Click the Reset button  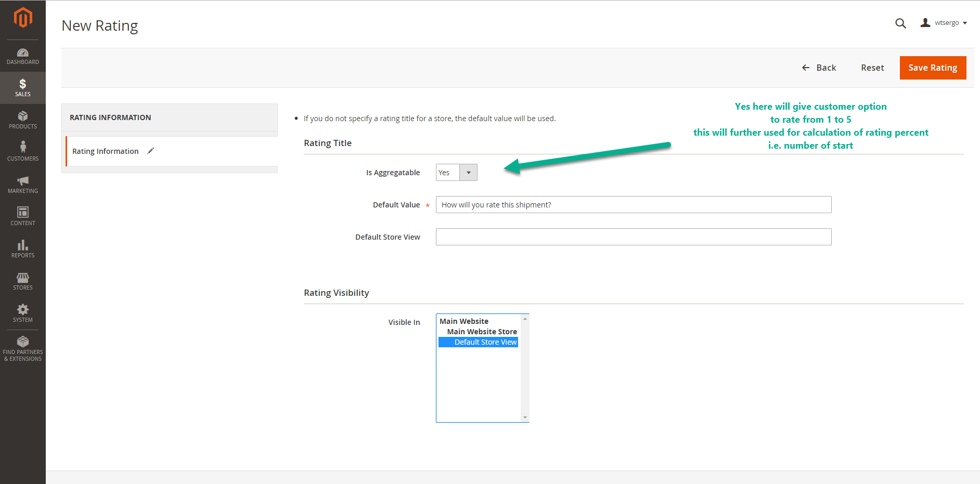872,68
